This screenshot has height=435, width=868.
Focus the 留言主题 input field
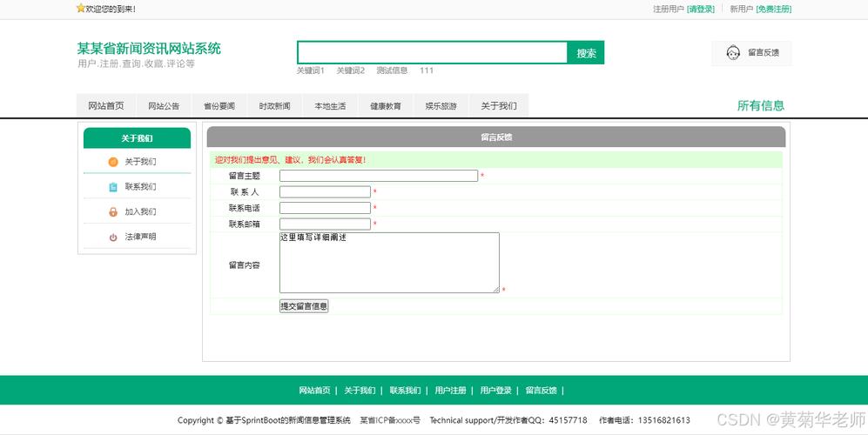tap(379, 176)
